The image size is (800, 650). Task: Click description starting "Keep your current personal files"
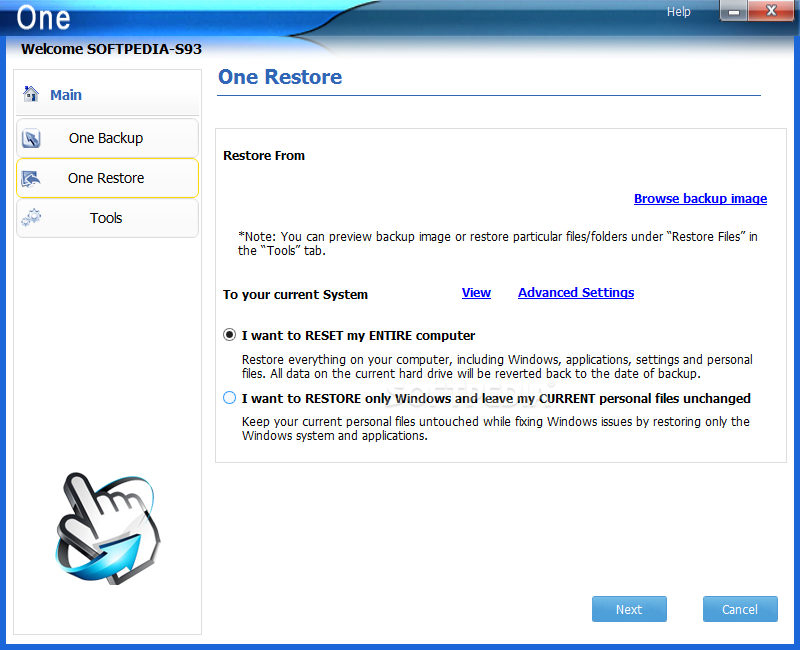[495, 429]
